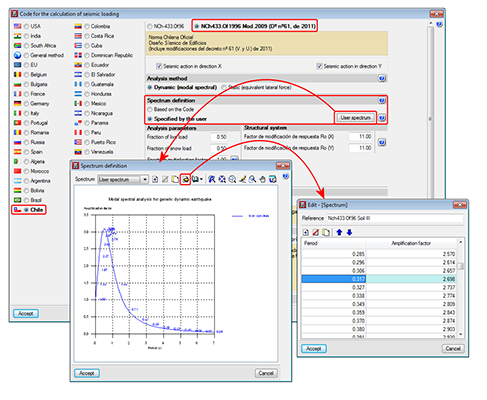The image size is (487, 400).
Task: Toggle Seismic action in direction Y checkbox
Action: pyautogui.click(x=319, y=66)
